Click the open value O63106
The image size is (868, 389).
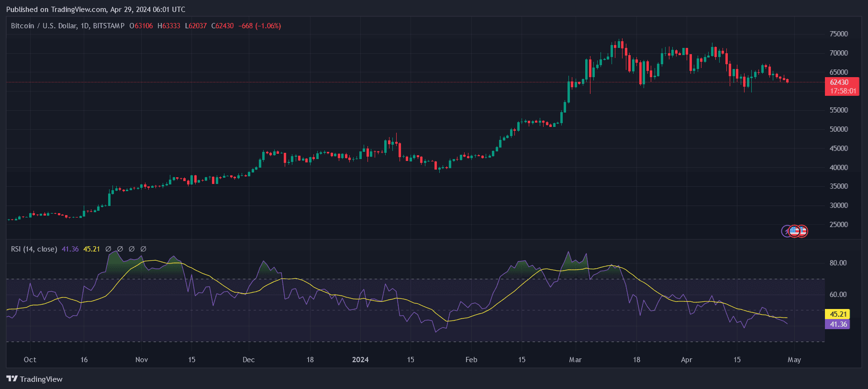[141, 26]
